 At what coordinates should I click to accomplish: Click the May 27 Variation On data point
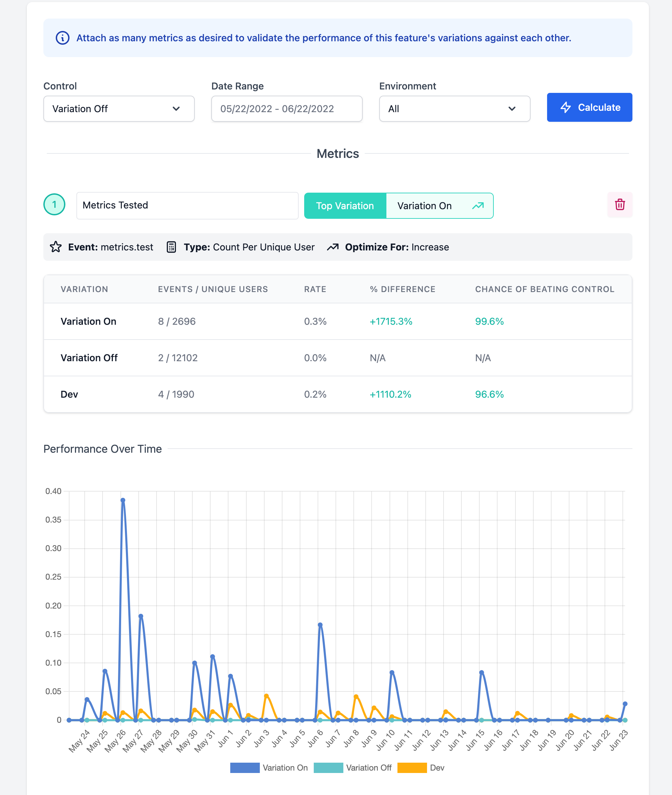click(141, 616)
